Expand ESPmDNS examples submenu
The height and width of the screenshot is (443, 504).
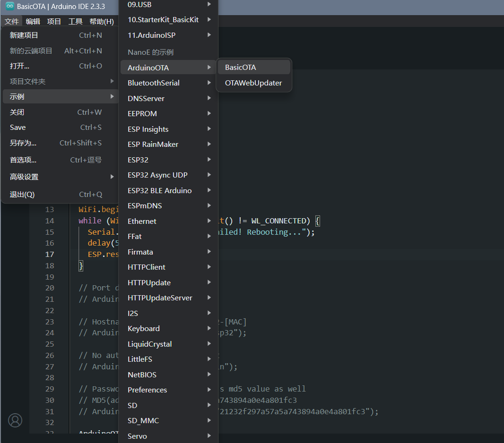pos(169,206)
